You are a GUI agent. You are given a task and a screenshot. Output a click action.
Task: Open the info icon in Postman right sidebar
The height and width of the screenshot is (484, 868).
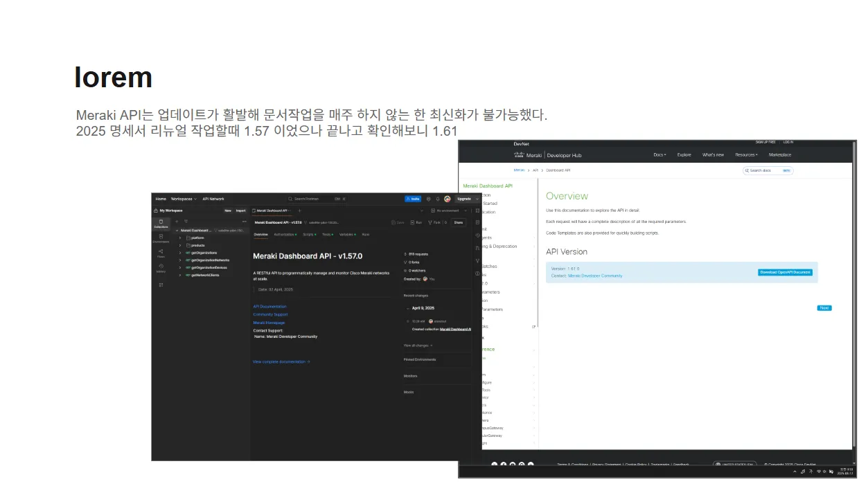click(477, 274)
